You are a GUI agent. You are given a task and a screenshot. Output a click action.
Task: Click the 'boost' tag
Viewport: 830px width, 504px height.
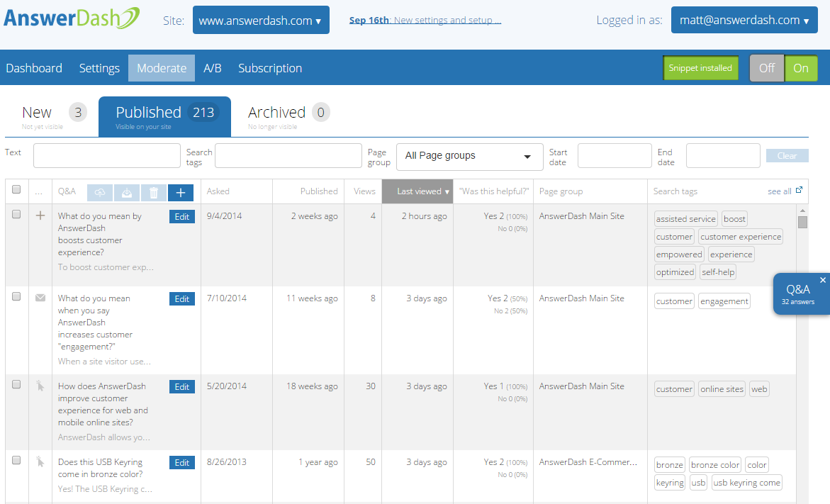point(734,218)
